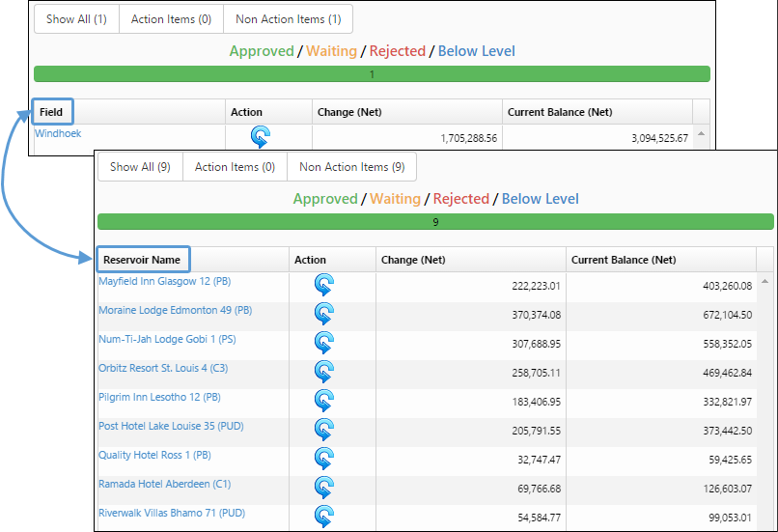Open Moraine Lodge Edmonton 49 (PB) link

[x=175, y=310]
